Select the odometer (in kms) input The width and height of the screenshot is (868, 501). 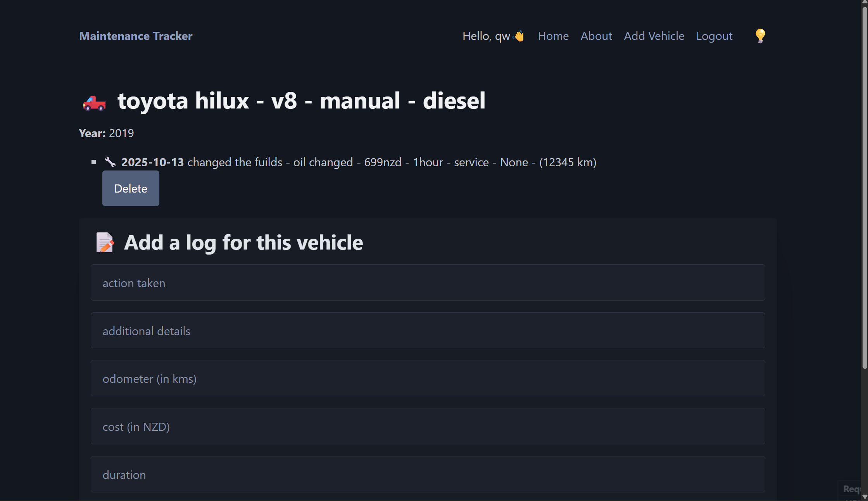coord(428,378)
